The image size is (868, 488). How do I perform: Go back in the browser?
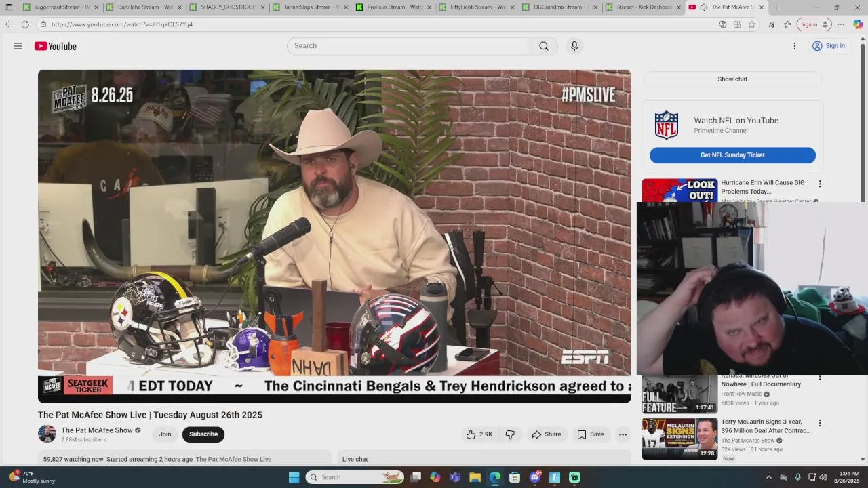[x=9, y=24]
